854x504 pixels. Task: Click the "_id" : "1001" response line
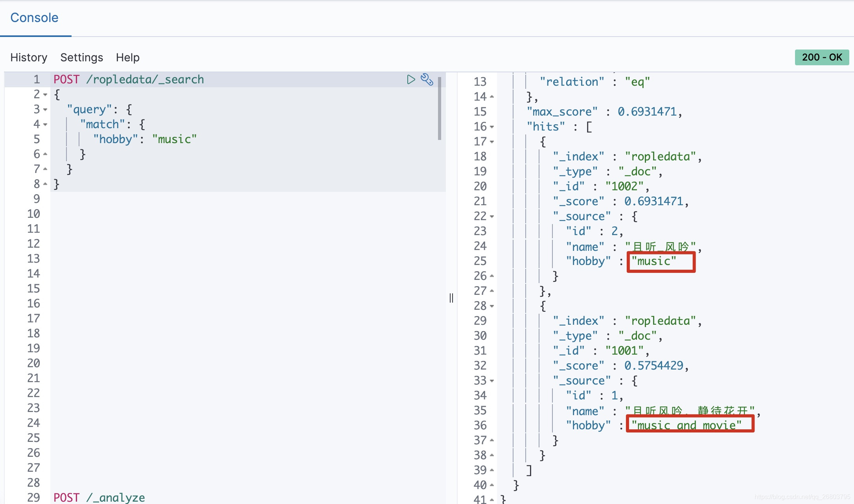click(601, 351)
